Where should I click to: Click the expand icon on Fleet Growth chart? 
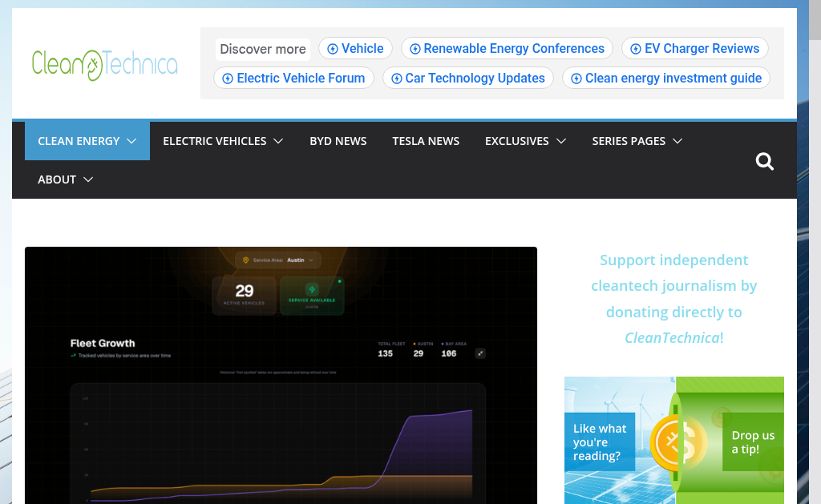[480, 353]
